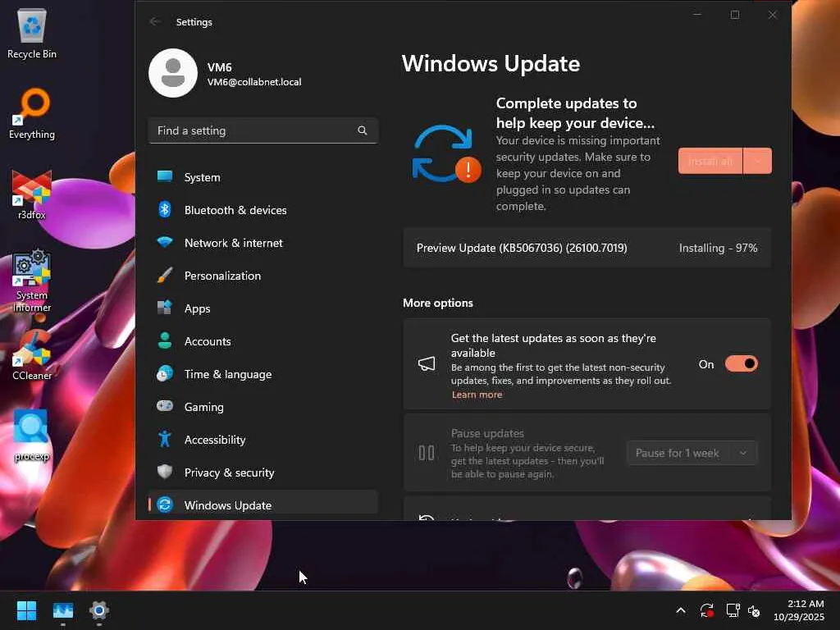Click the Install all button

[710, 161]
